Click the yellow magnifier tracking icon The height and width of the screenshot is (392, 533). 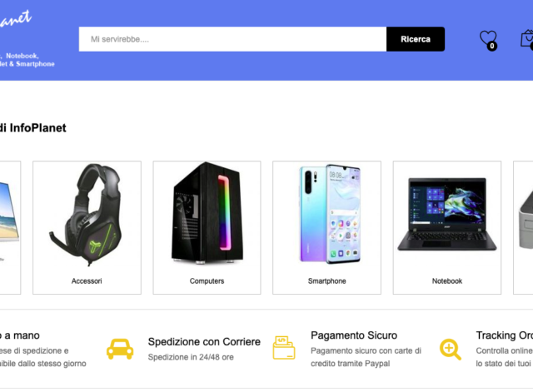pos(450,350)
